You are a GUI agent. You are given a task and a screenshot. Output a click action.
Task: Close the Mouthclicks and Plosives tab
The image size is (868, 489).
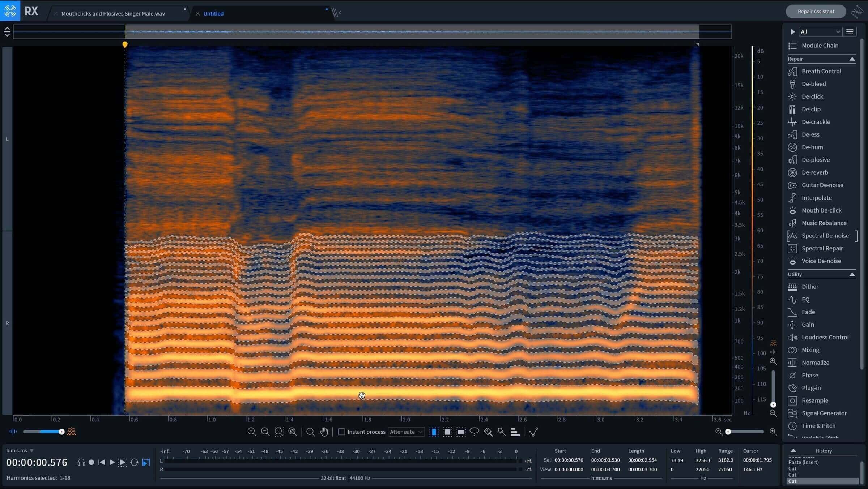(56, 13)
